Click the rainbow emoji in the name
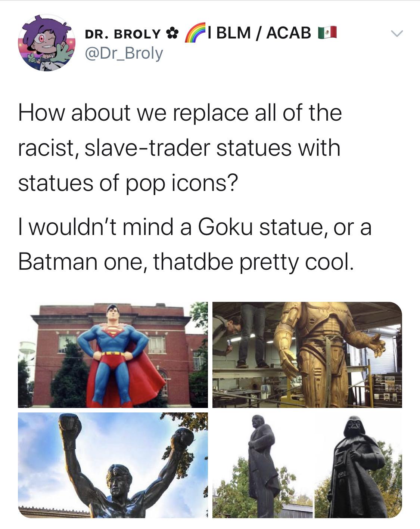Image resolution: width=420 pixels, height=529 pixels. (196, 32)
